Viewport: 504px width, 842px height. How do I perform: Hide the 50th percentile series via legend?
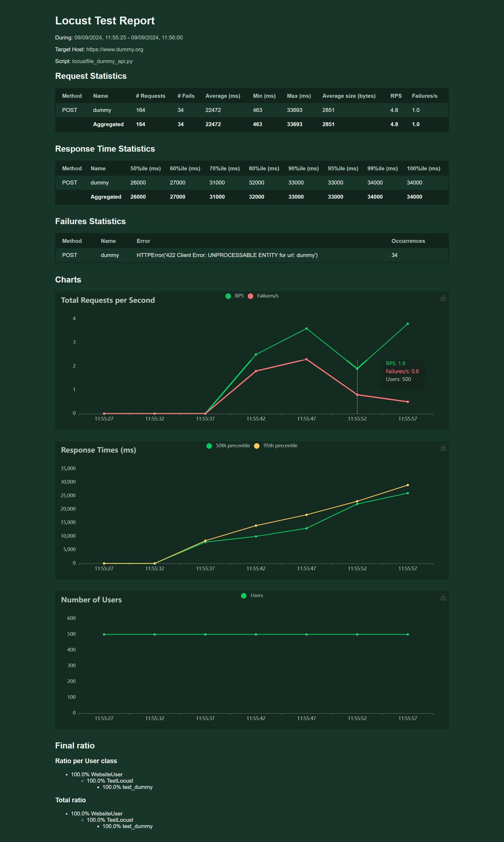(x=209, y=446)
